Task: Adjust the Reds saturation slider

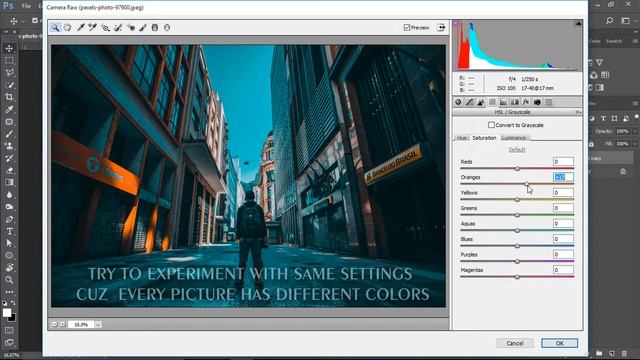Action: tap(517, 168)
